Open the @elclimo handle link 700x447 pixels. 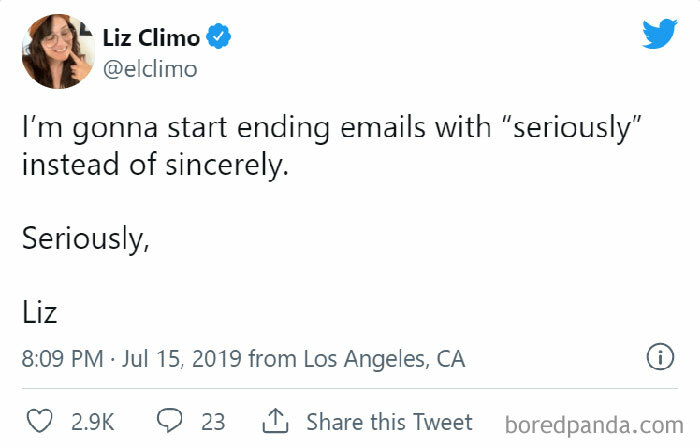coord(150,68)
